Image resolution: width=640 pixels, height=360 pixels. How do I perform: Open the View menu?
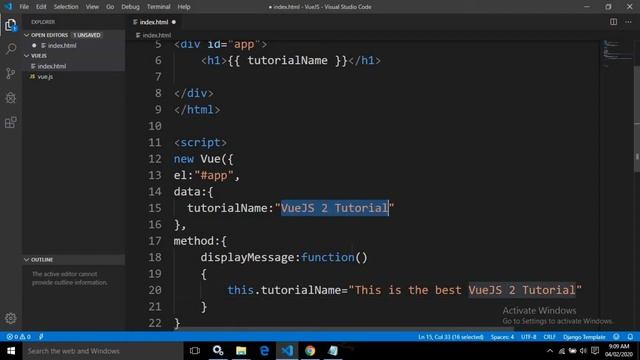tap(92, 7)
